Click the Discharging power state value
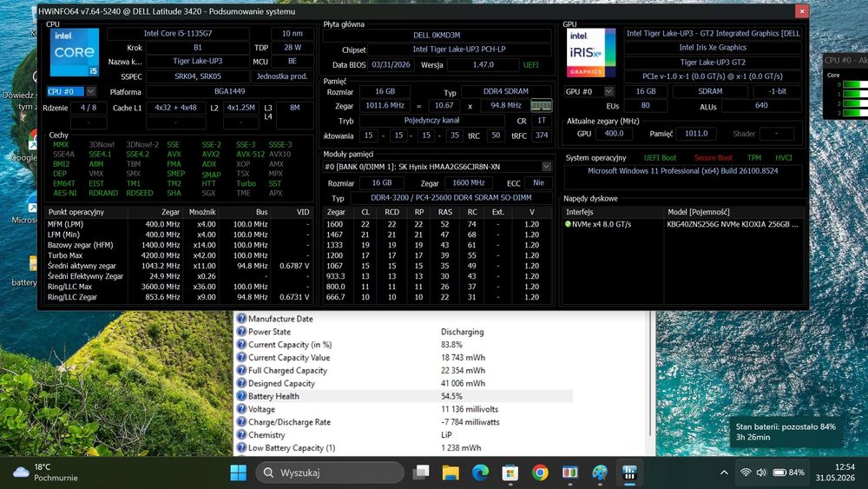 [463, 332]
